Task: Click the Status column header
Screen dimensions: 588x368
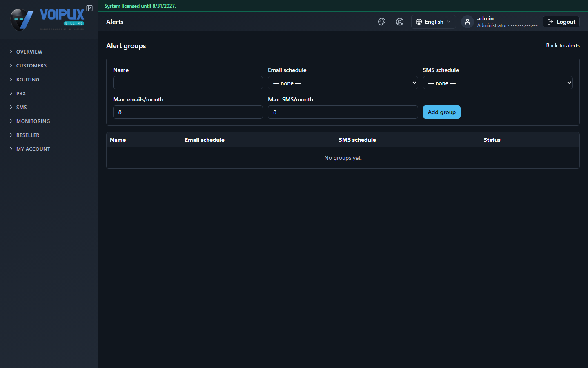Action: point(492,140)
